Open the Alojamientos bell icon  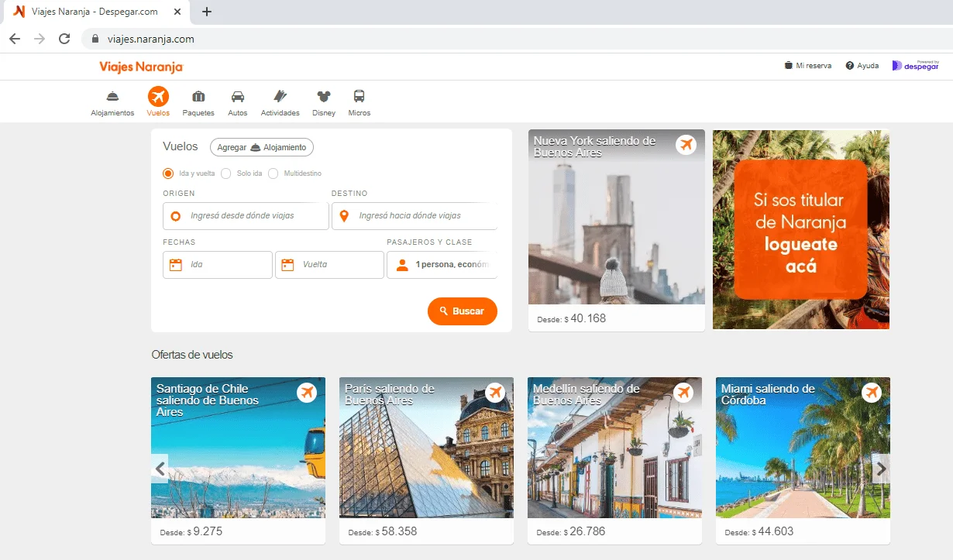click(112, 96)
